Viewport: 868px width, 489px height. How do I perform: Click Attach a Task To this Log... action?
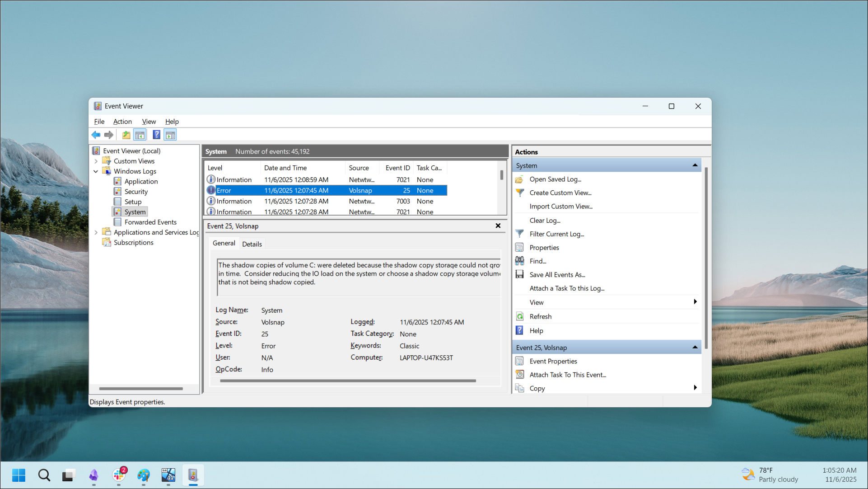tap(567, 288)
